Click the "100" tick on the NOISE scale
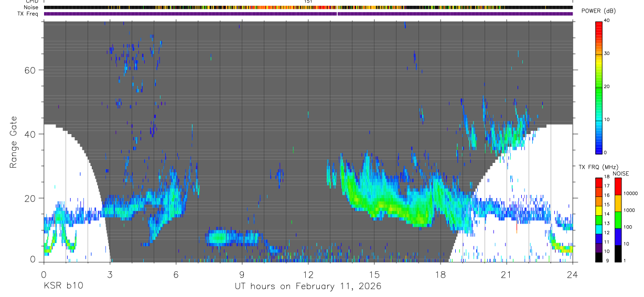The height and width of the screenshot is (297, 644). (x=628, y=227)
